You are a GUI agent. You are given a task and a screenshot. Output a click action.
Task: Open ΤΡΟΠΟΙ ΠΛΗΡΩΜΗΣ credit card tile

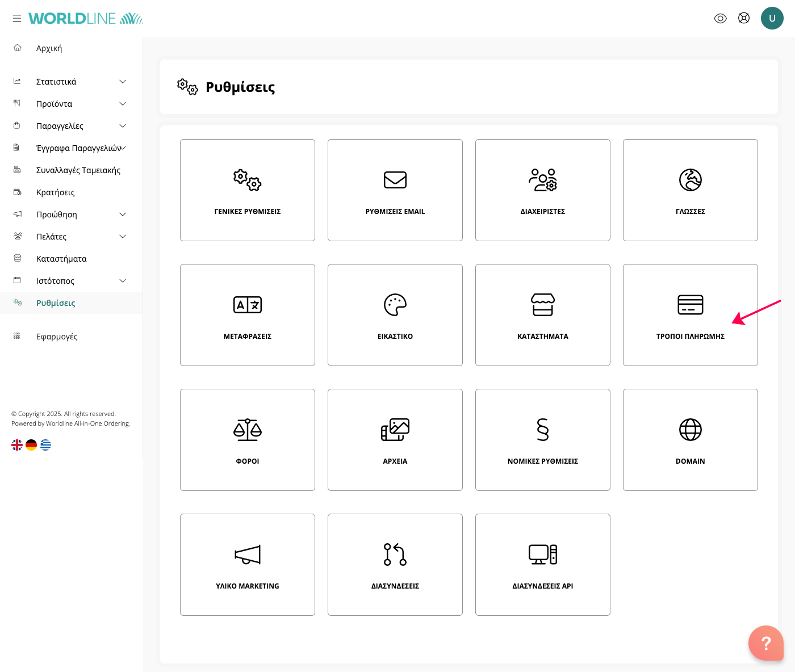pyautogui.click(x=690, y=315)
